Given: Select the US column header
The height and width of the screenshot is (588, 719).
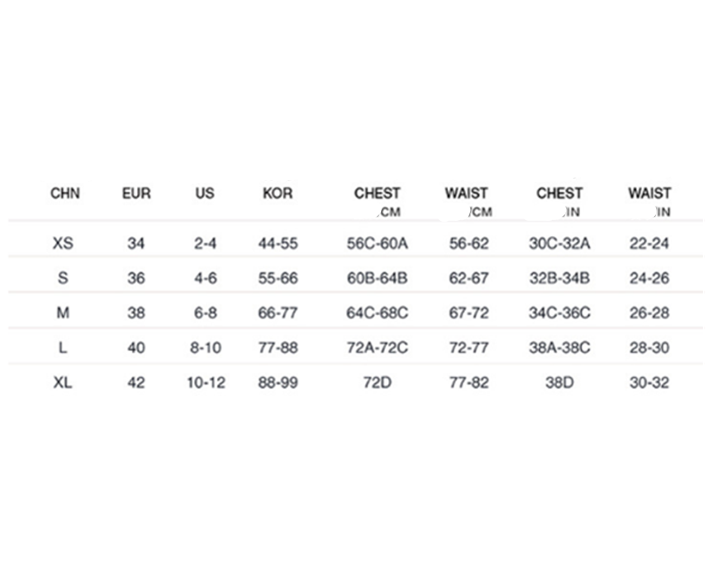Looking at the screenshot, I should coord(205,193).
